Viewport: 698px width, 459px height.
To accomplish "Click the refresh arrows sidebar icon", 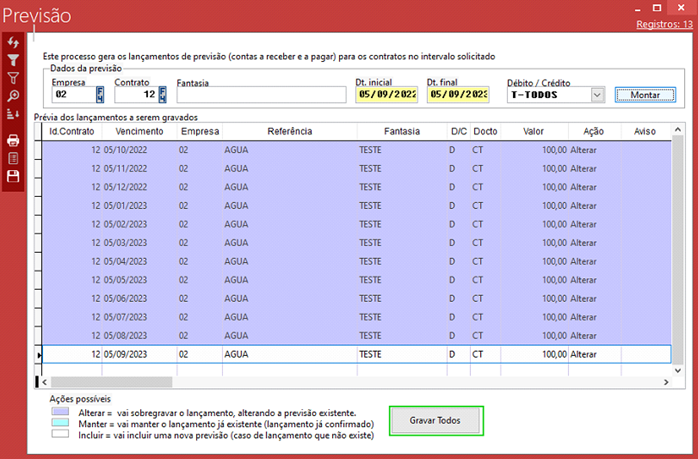I will click(x=13, y=43).
